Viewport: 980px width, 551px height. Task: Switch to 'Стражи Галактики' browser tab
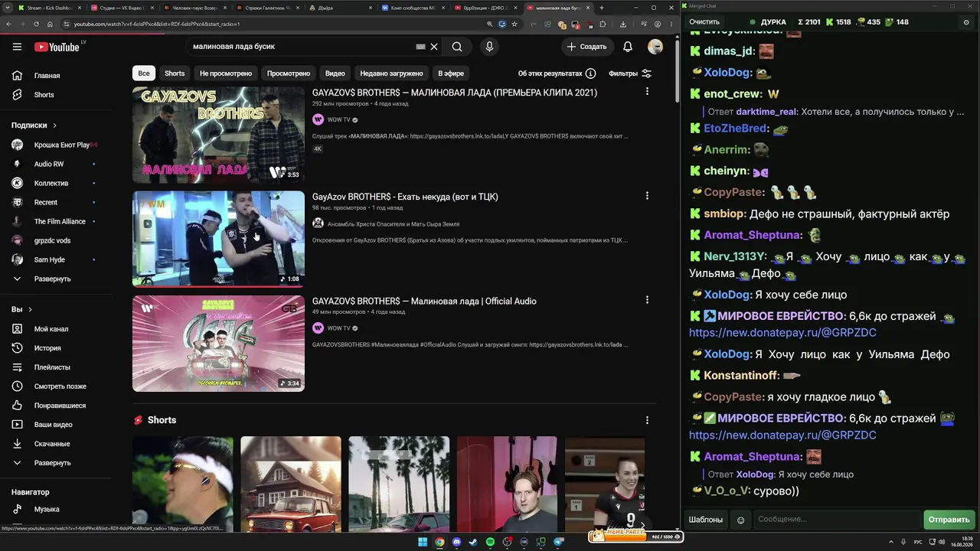[x=268, y=8]
